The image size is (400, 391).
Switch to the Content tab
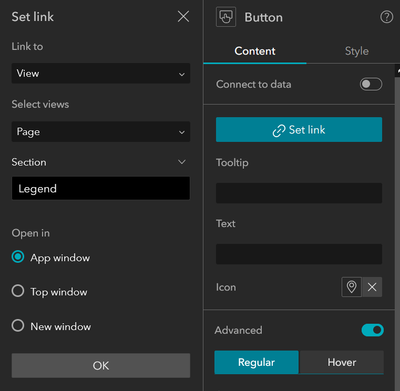[255, 51]
